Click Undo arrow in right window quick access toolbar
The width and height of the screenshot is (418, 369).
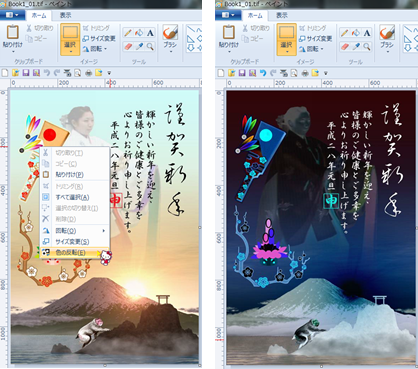263,73
